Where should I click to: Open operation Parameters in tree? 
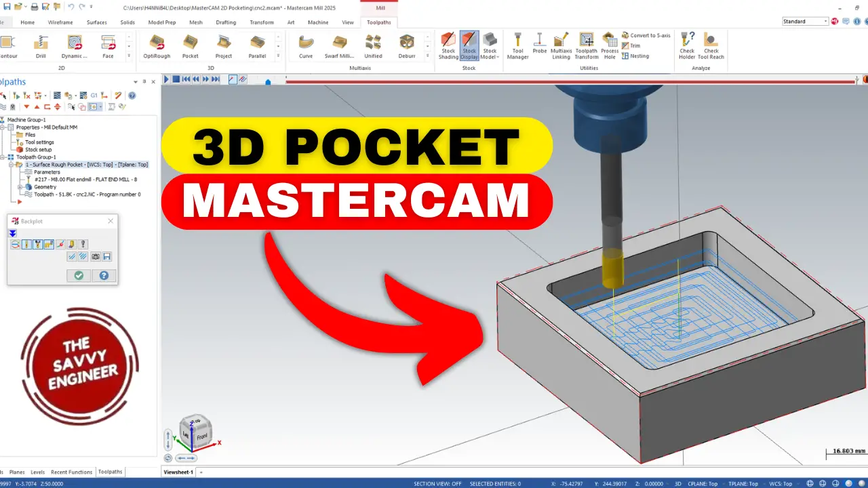(x=47, y=172)
